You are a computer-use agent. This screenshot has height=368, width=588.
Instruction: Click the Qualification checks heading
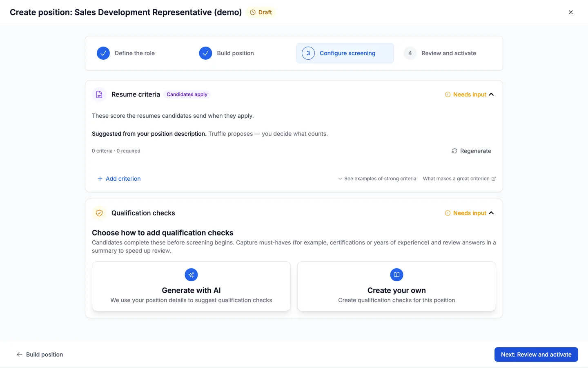pos(143,213)
